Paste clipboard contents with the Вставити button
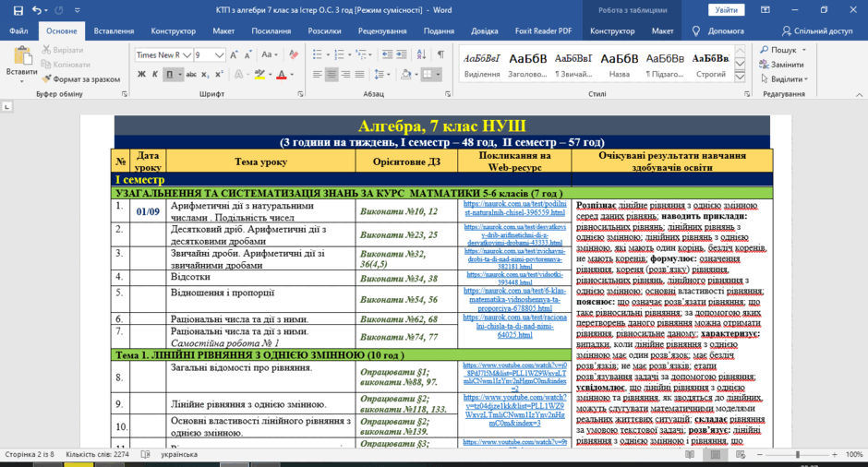The height and width of the screenshot is (467, 868). tap(21, 66)
